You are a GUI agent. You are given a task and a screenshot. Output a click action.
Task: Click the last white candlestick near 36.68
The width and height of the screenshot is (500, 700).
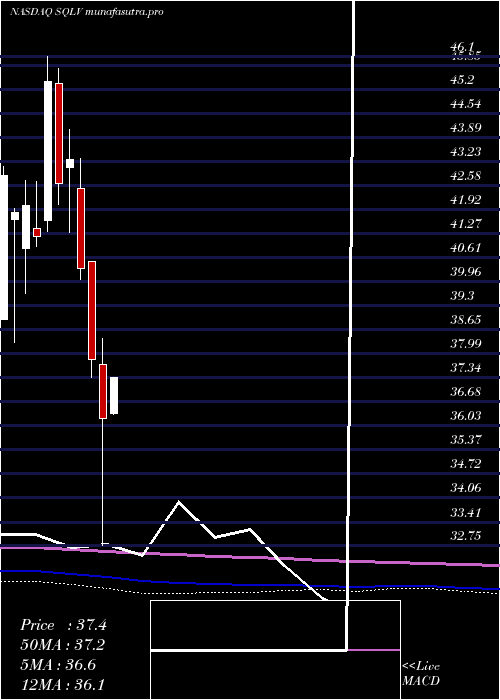pos(114,396)
